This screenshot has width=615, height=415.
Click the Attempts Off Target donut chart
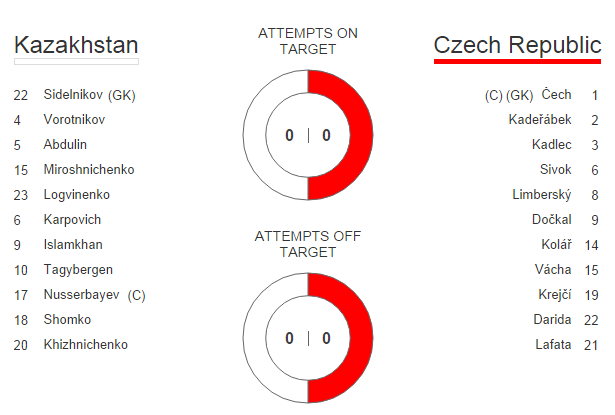click(x=308, y=338)
